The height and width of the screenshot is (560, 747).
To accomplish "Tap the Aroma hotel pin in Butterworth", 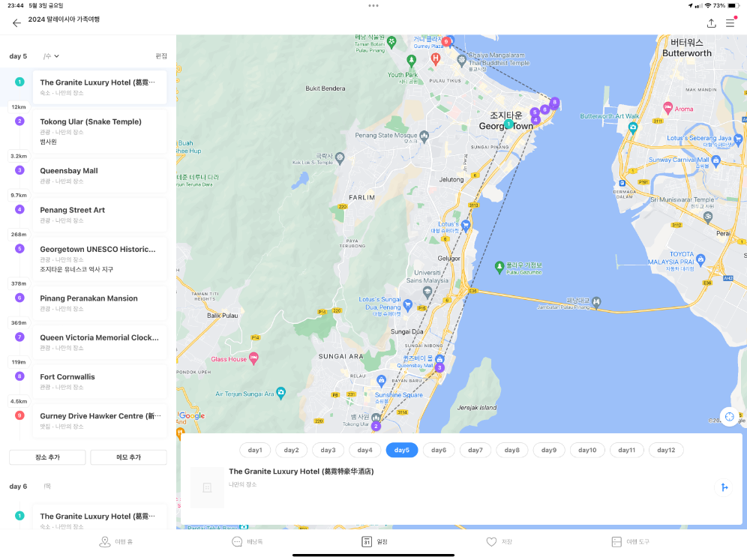I will pos(667,108).
